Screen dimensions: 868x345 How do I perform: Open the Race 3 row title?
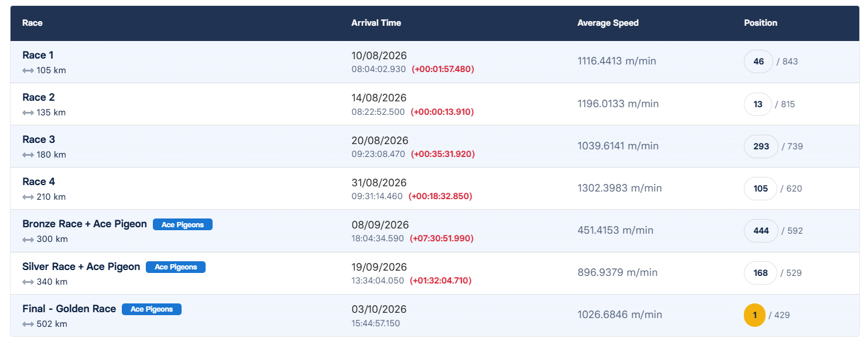click(x=39, y=139)
